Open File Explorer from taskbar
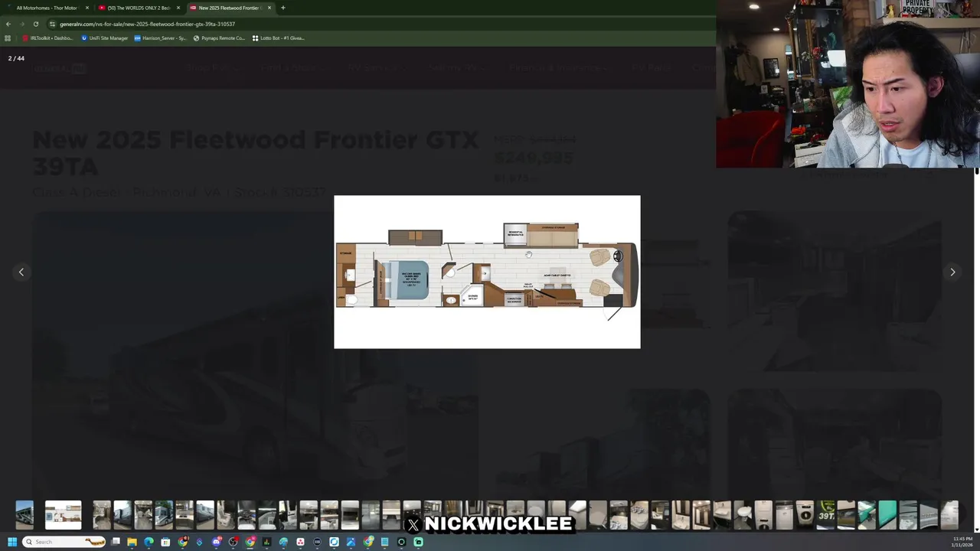 pyautogui.click(x=132, y=542)
